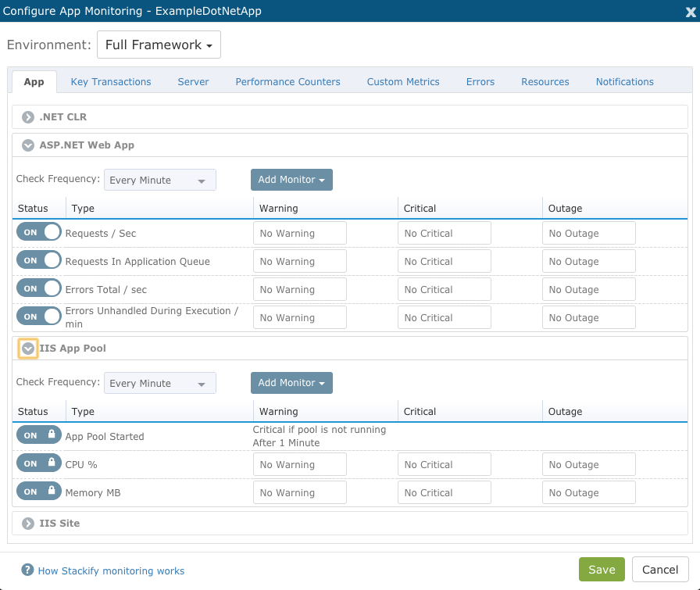
Task: Click Warning field for Memory MB
Action: point(300,492)
